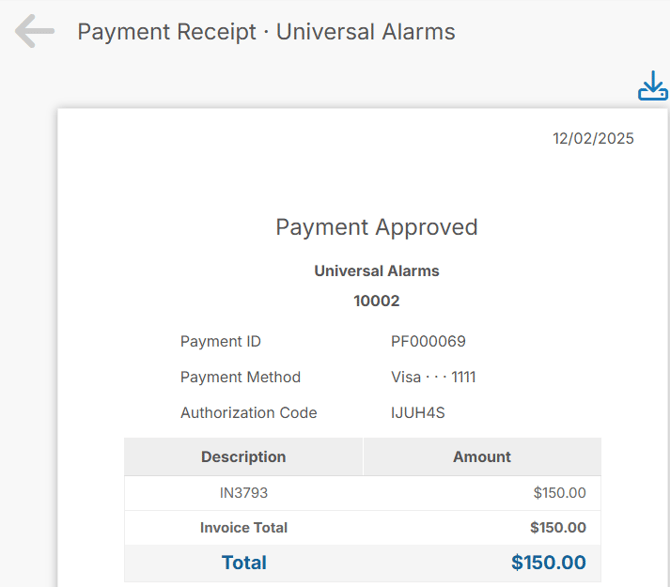This screenshot has width=670, height=587.
Task: Download the payment receipt
Action: [652, 86]
